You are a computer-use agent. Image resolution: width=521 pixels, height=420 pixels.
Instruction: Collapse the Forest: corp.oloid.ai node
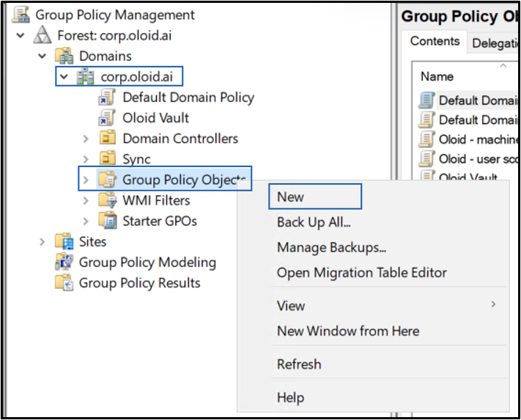[x=21, y=35]
